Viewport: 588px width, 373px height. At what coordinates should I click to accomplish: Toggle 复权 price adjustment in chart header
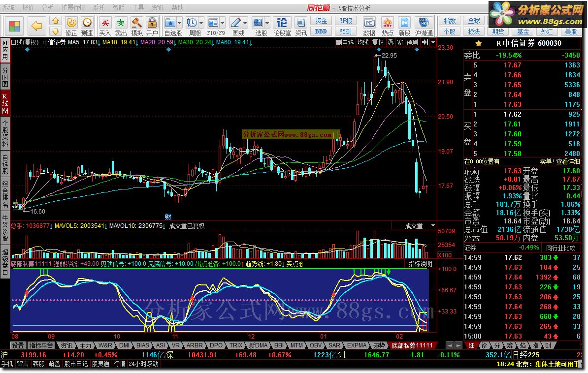click(378, 43)
